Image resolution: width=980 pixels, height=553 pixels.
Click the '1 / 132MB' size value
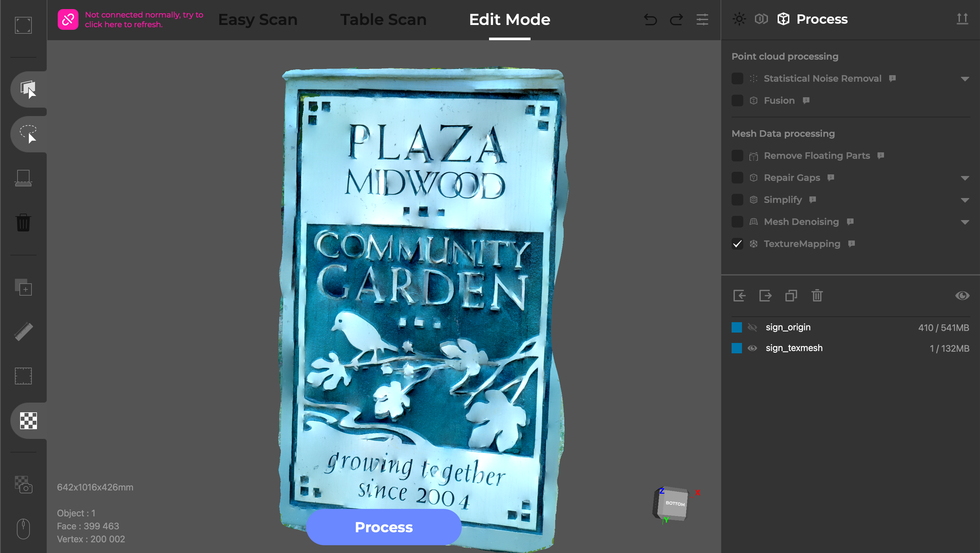950,348
